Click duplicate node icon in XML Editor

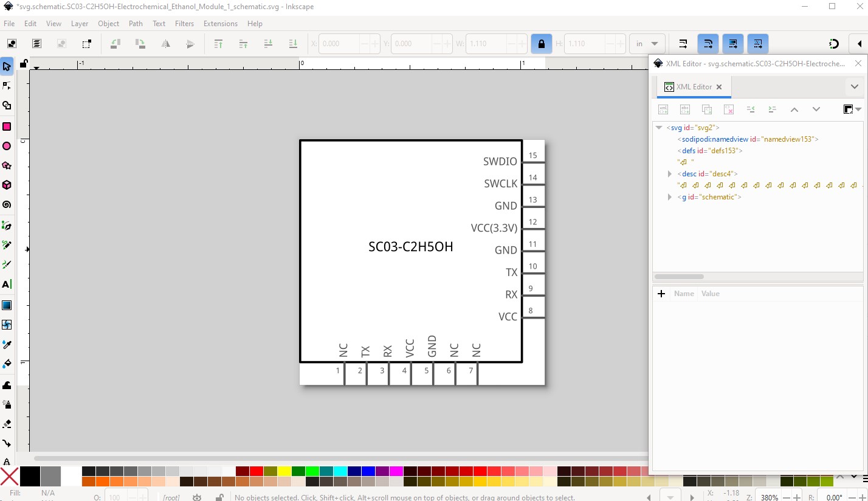[x=707, y=109]
